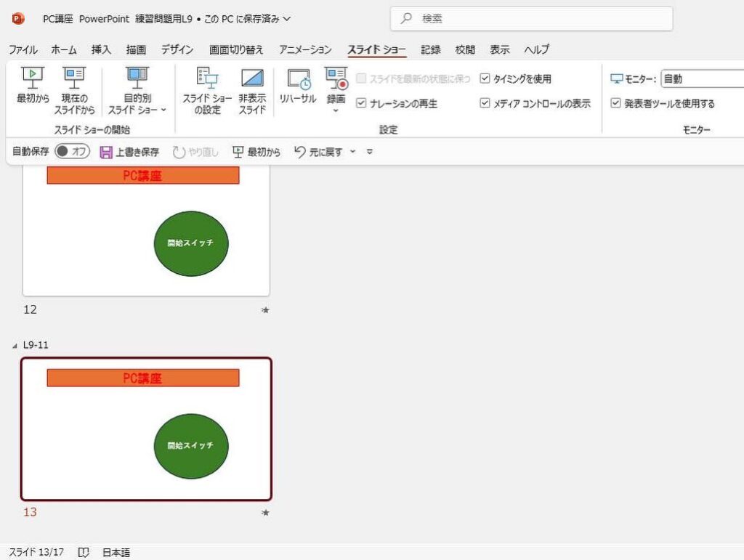Click 元に戻す undo icon in quick toolbar

click(300, 152)
